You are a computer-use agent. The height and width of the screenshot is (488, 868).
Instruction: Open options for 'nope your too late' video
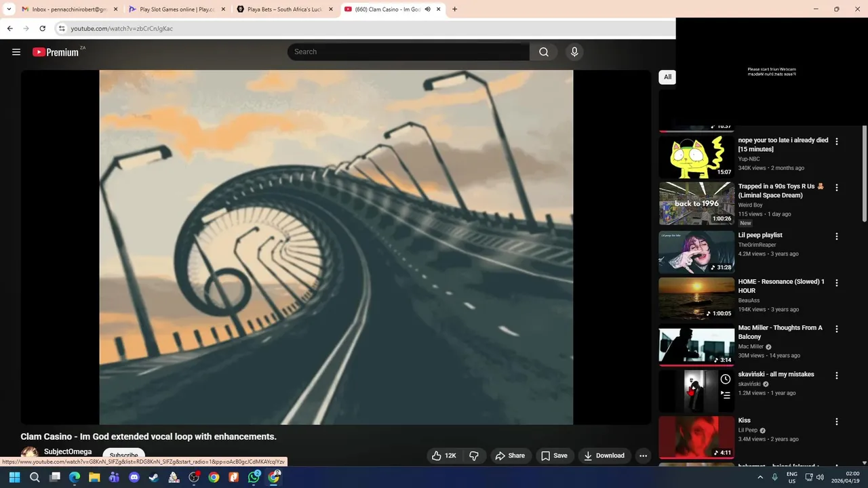point(836,142)
